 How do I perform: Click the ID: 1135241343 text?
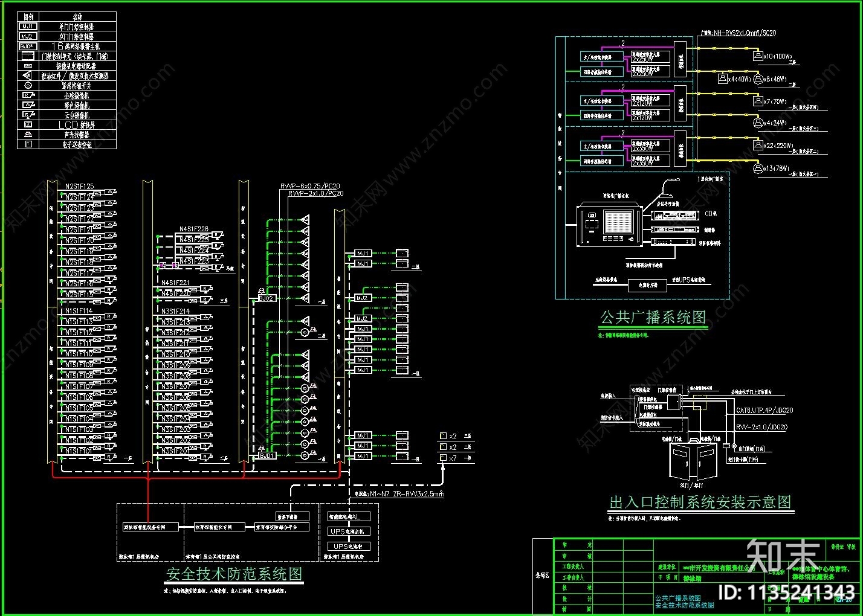click(786, 592)
